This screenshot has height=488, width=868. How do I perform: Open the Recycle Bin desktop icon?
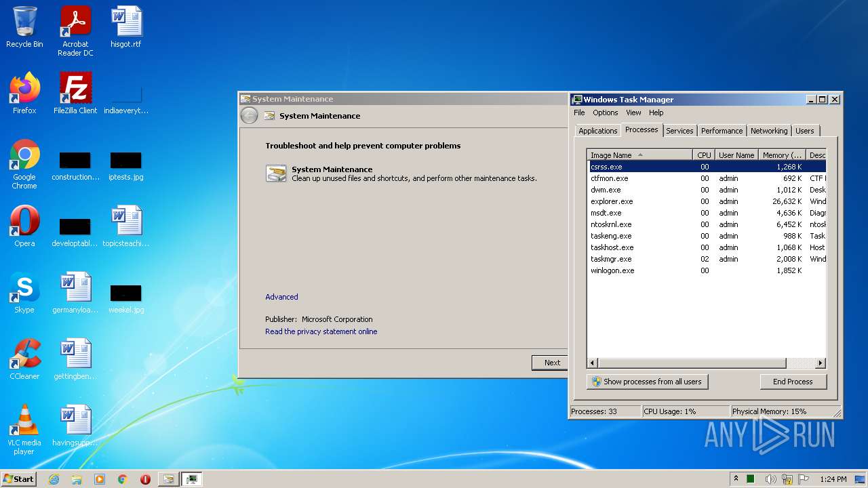(x=24, y=27)
